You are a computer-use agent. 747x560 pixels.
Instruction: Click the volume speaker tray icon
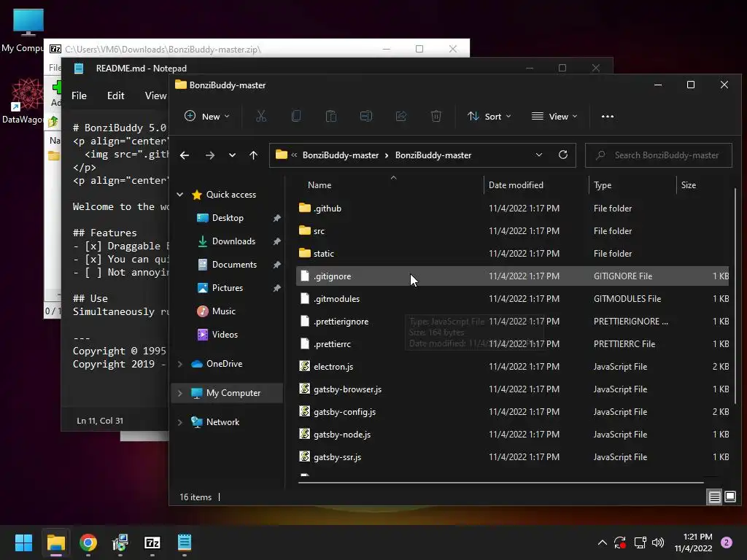(x=658, y=542)
